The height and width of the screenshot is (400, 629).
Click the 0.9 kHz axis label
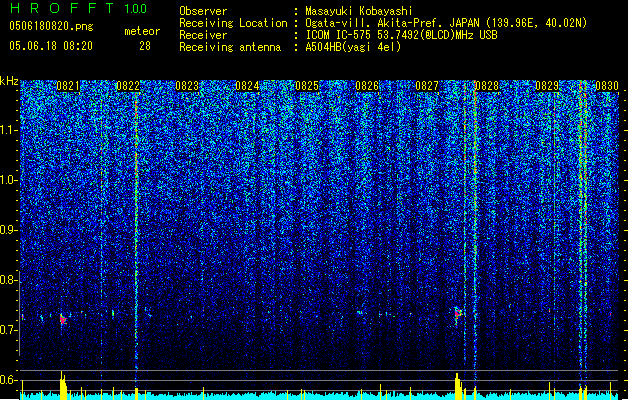click(x=9, y=229)
